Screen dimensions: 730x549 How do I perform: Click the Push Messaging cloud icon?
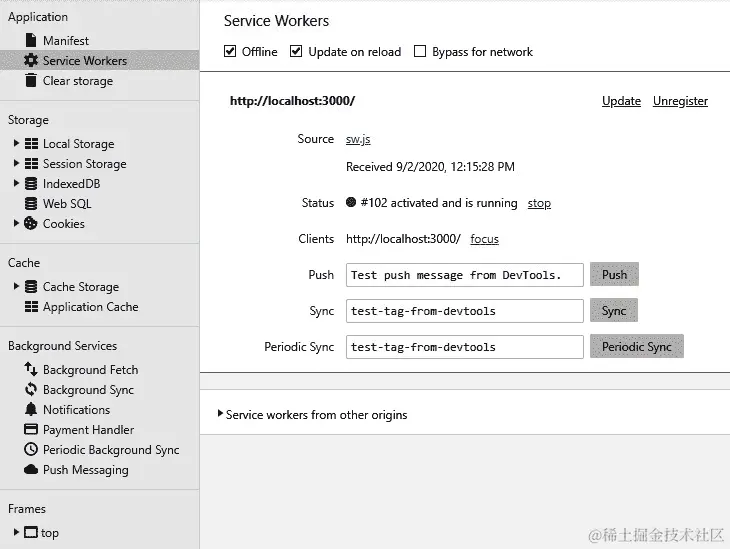(31, 469)
